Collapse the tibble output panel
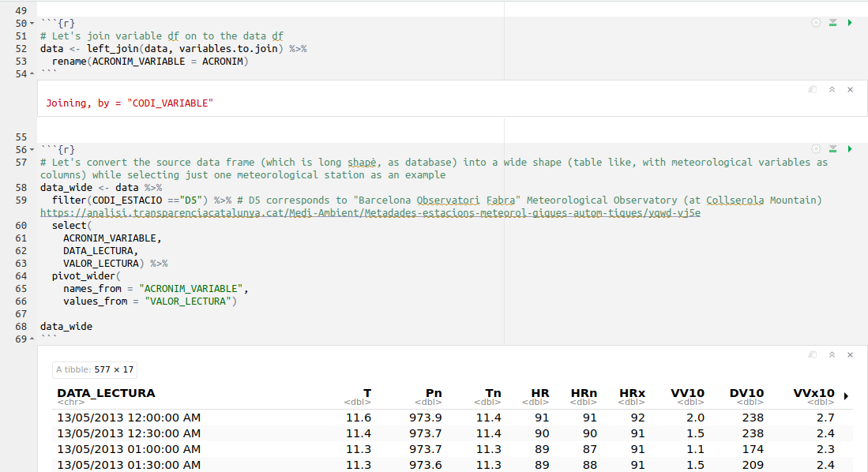The image size is (868, 472). (832, 354)
